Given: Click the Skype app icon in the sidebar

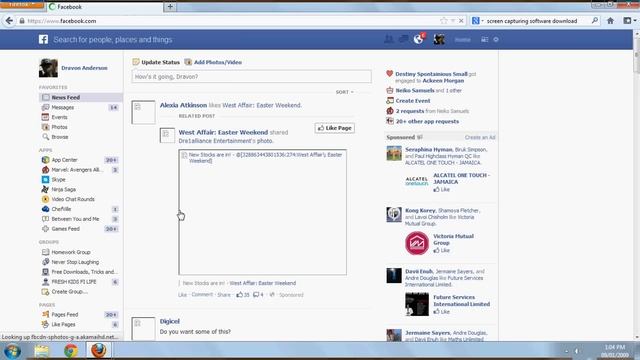Looking at the screenshot, I should [x=45, y=180].
